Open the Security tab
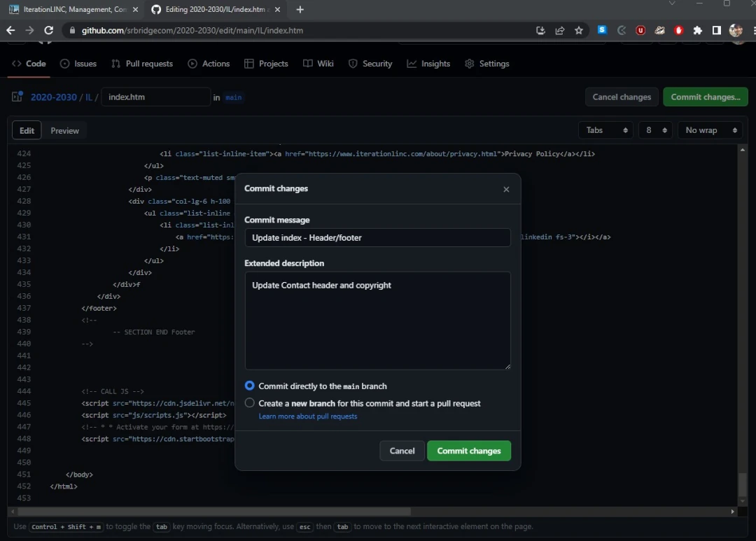This screenshot has width=756, height=541. pos(370,64)
